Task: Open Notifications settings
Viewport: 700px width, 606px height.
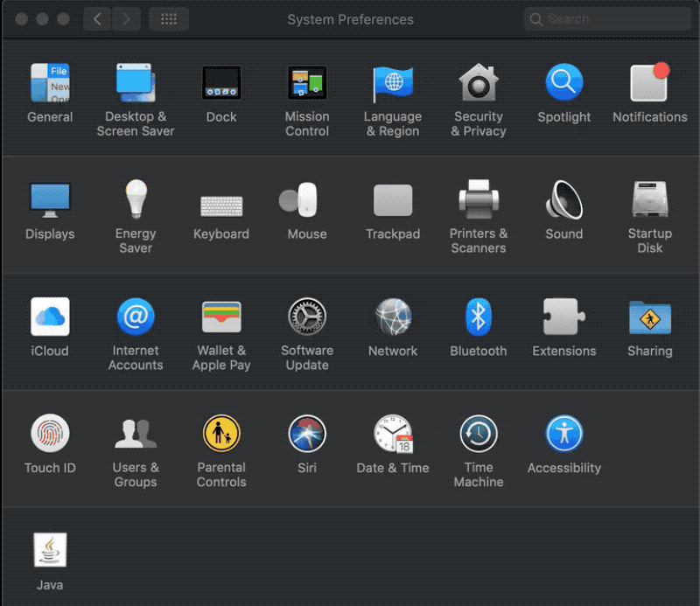Action: 649,83
